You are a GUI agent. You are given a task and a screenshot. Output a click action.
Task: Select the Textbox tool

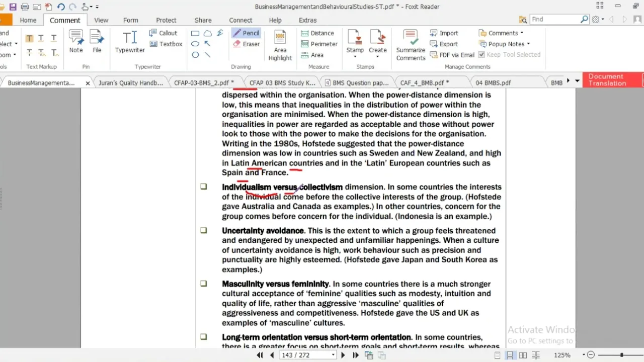point(166,44)
